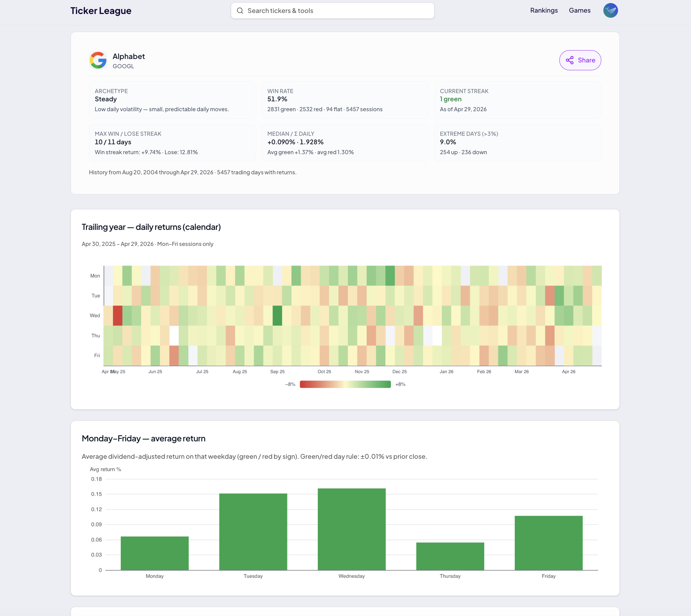The height and width of the screenshot is (616, 691).
Task: Click the Jun 25 month label
Action: point(155,372)
